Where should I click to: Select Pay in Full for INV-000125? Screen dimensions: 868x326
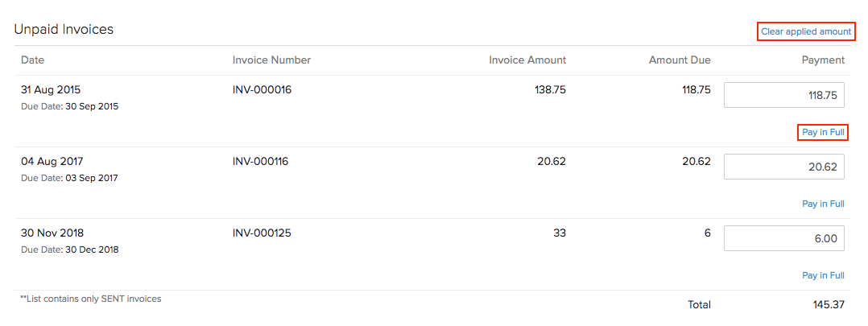coord(823,276)
